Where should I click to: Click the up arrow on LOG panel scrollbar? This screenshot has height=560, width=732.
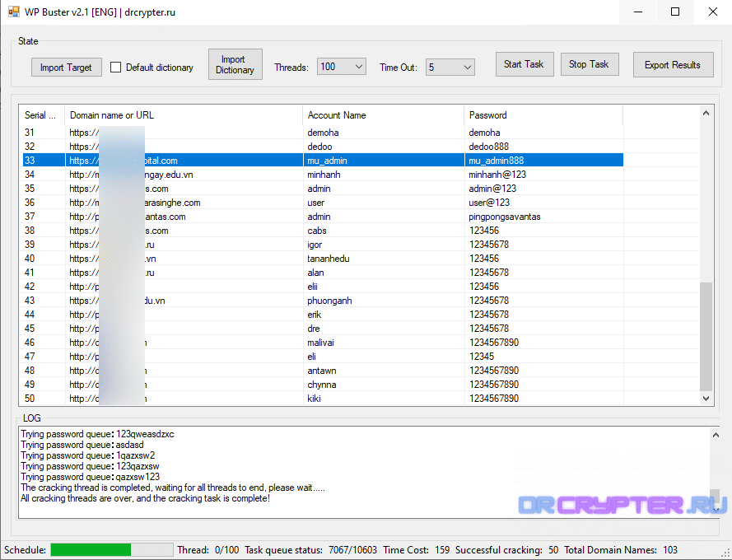pyautogui.click(x=716, y=433)
